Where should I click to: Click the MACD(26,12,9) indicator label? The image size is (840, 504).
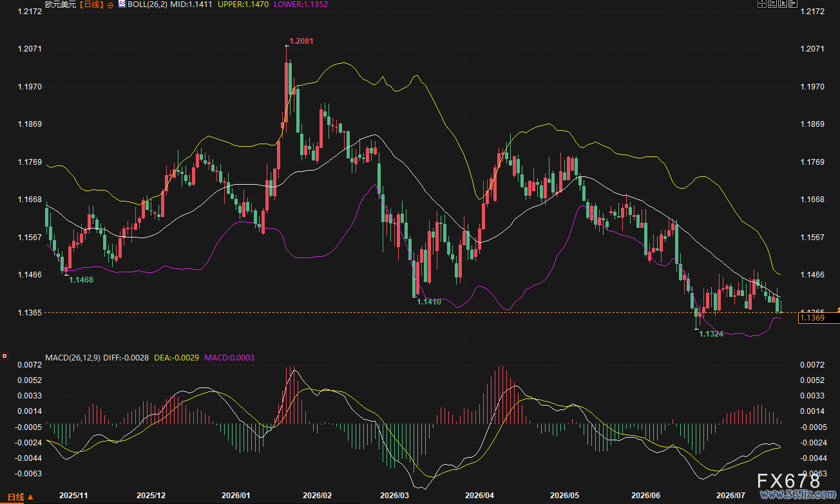click(x=72, y=357)
